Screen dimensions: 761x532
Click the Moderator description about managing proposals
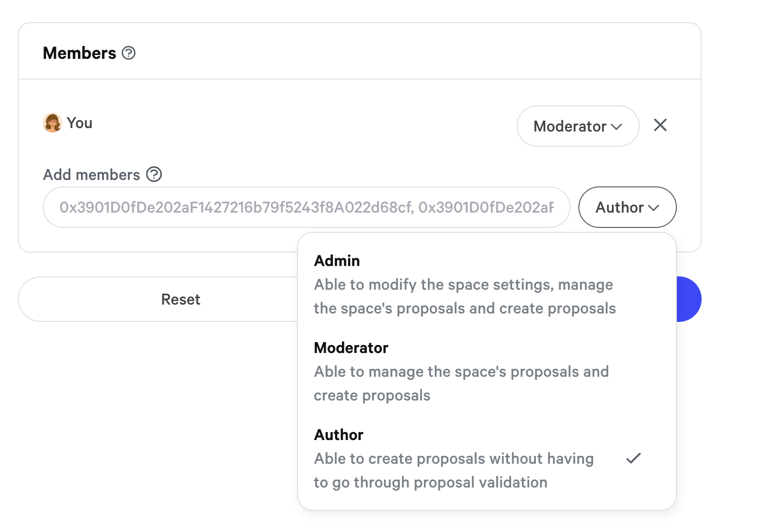pyautogui.click(x=461, y=384)
